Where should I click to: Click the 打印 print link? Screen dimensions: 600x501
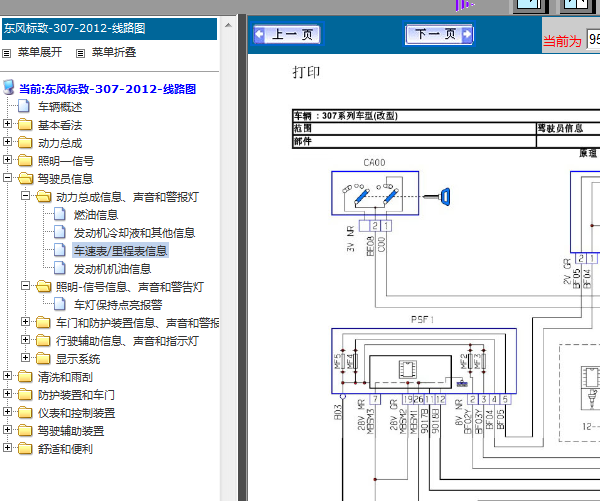[x=306, y=72]
